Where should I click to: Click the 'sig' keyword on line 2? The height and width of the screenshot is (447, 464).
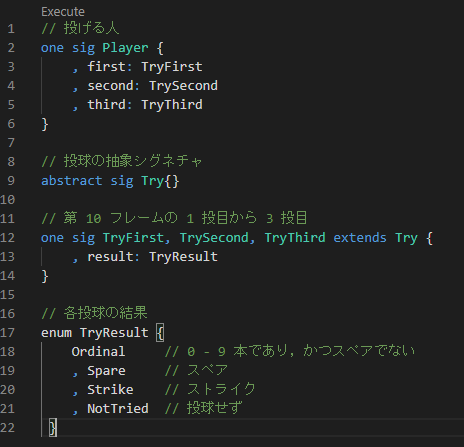coord(83,48)
